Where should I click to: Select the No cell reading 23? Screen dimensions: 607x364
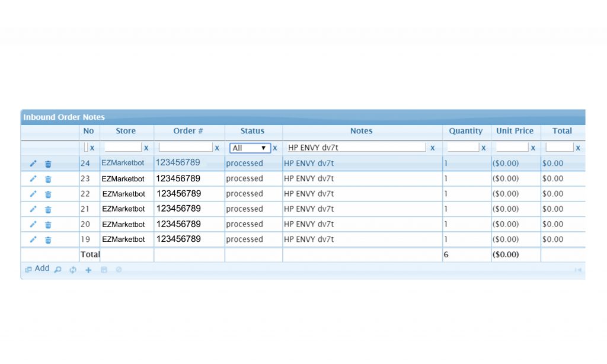click(x=90, y=178)
